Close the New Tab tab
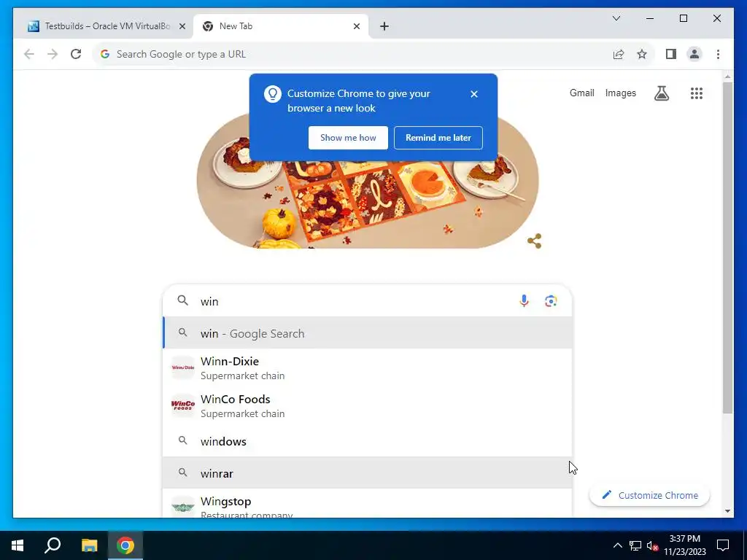The image size is (747, 560). pyautogui.click(x=356, y=27)
